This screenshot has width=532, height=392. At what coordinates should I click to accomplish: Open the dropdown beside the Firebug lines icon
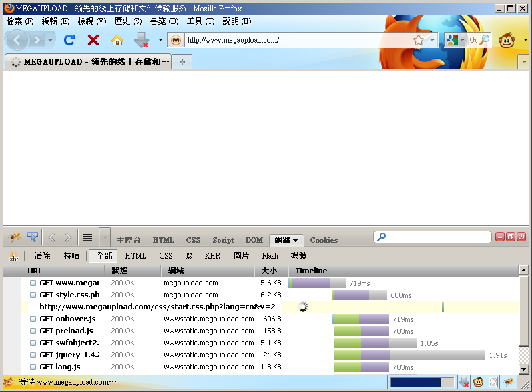point(105,237)
